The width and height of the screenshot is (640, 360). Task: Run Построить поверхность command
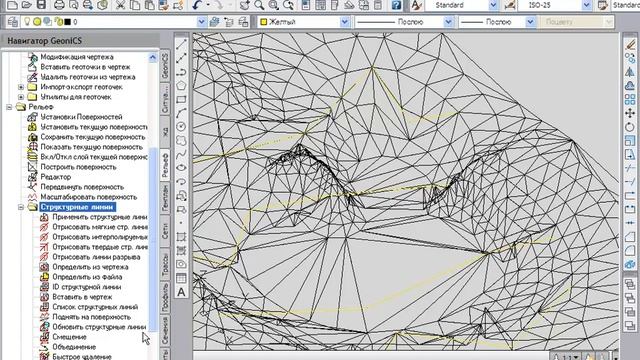[x=78, y=167]
